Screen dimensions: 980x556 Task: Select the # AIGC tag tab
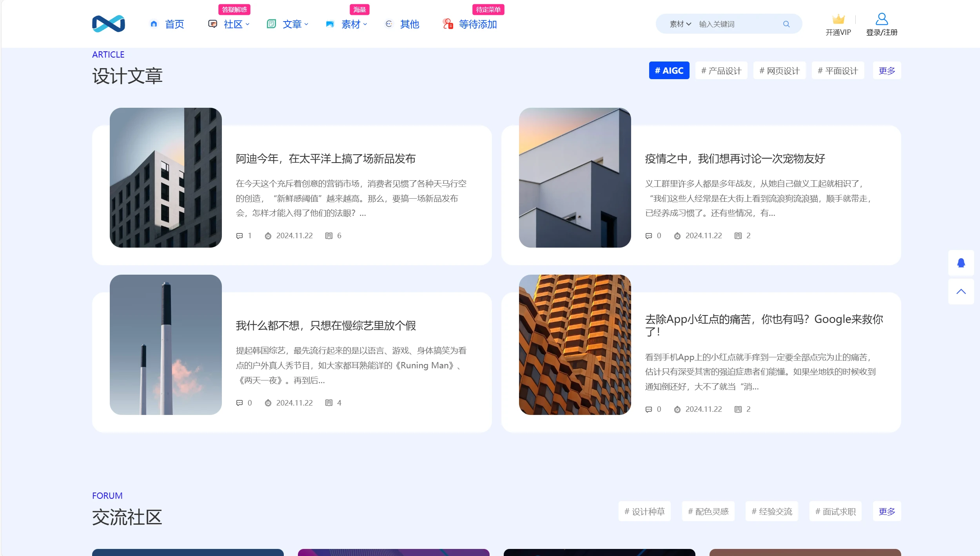point(669,71)
